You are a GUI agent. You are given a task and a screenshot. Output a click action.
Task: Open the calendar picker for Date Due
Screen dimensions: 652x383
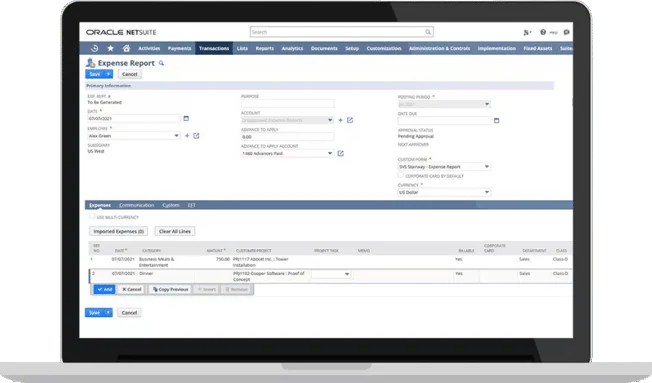click(496, 121)
